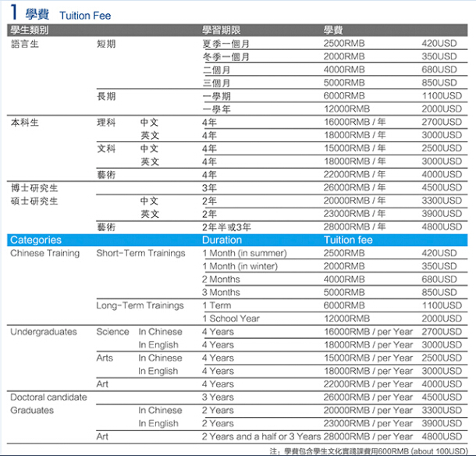The width and height of the screenshot is (476, 456).
Task: Select the "Graduates" category cell
Action: [x=32, y=411]
